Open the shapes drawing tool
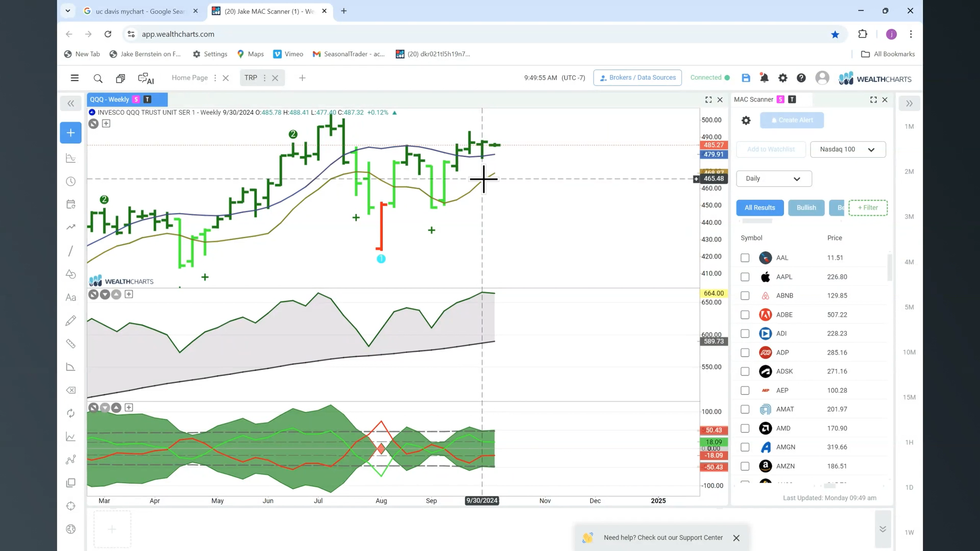The width and height of the screenshot is (980, 551). pyautogui.click(x=71, y=274)
